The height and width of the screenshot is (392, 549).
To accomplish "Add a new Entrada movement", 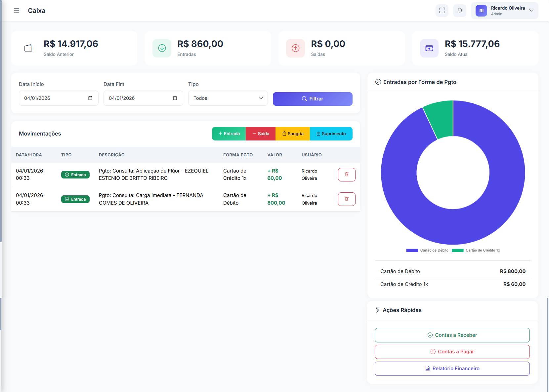I will point(229,134).
